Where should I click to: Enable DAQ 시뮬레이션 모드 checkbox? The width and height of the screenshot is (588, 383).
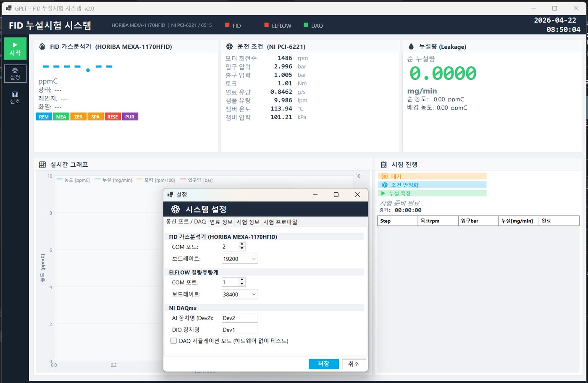(x=173, y=341)
